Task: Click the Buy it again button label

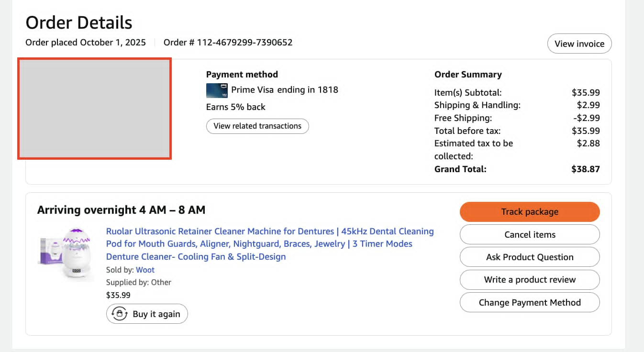Action: coord(156,314)
